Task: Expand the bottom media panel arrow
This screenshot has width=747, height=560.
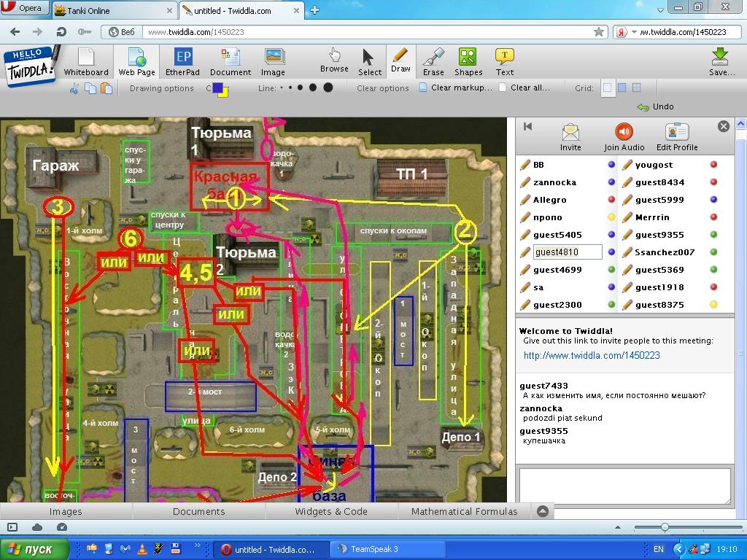Action: pos(543,511)
